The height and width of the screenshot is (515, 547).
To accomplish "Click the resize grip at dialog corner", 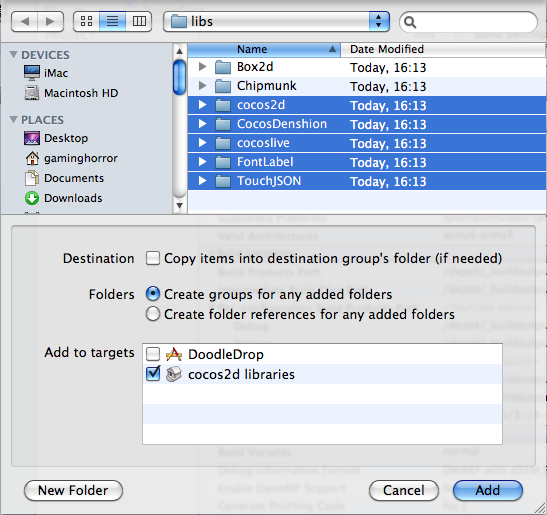I will coord(540,509).
